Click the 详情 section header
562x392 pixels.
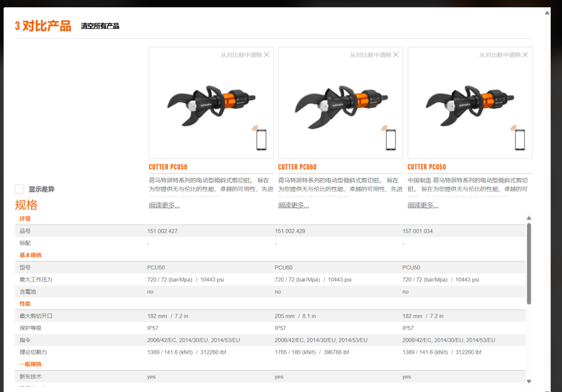coord(25,219)
